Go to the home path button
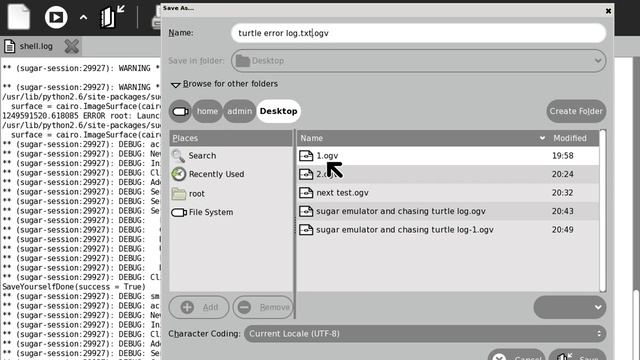Screen dimensions: 640x360 point(207,111)
